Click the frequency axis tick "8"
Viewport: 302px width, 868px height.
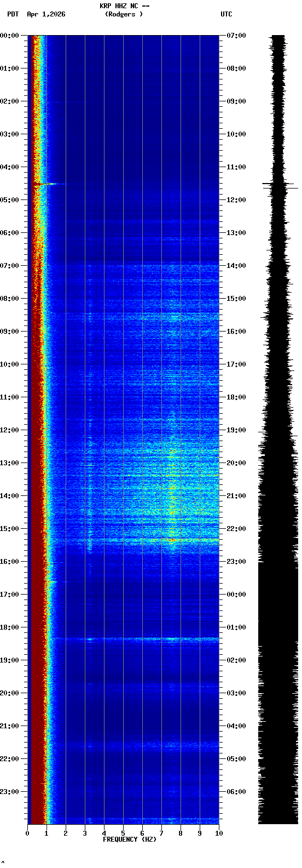pyautogui.click(x=181, y=833)
